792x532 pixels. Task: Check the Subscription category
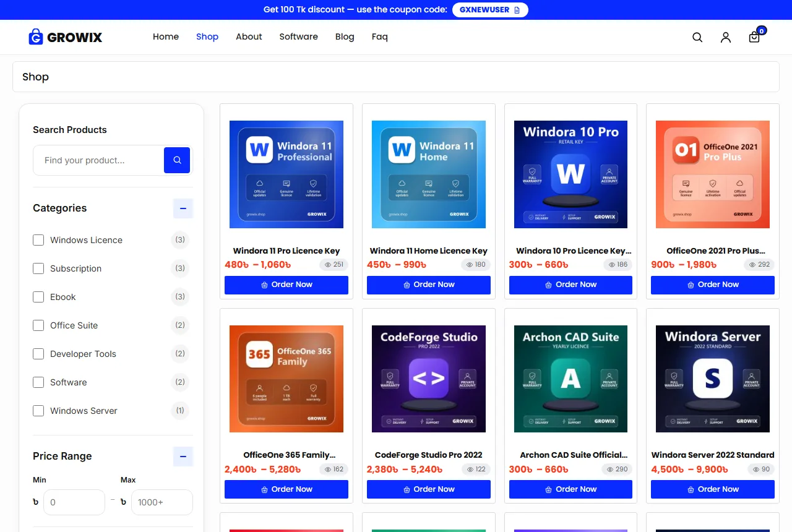point(38,268)
